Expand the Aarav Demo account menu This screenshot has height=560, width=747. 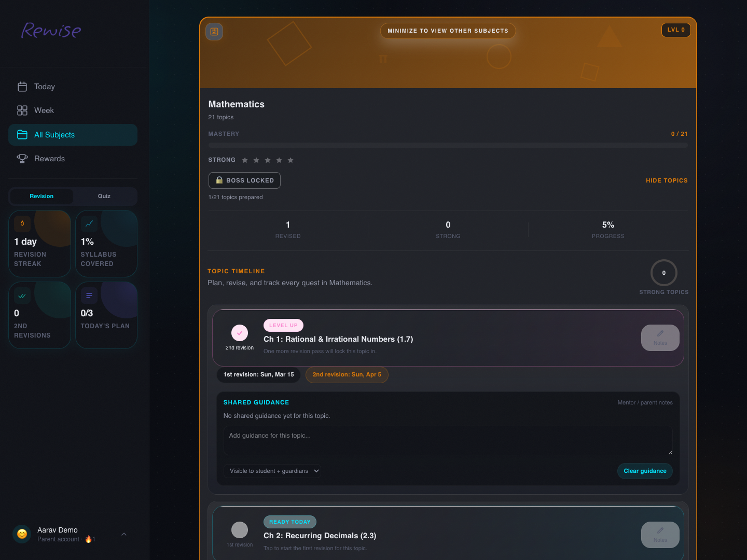pyautogui.click(x=124, y=534)
